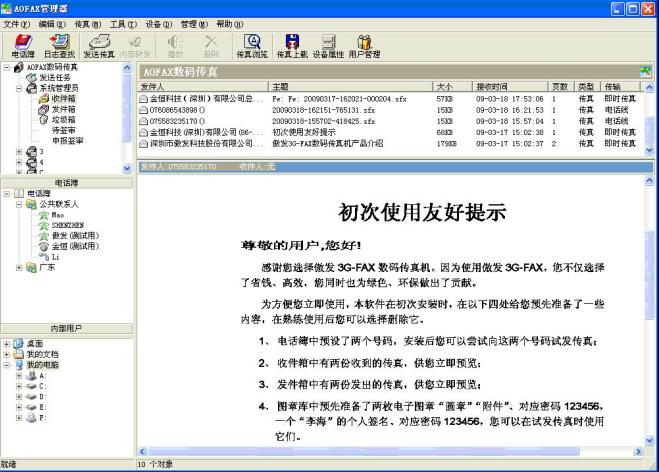Screen dimensions: 659x472
Task: Expand the 我的文档 node
Action: pyautogui.click(x=7, y=354)
